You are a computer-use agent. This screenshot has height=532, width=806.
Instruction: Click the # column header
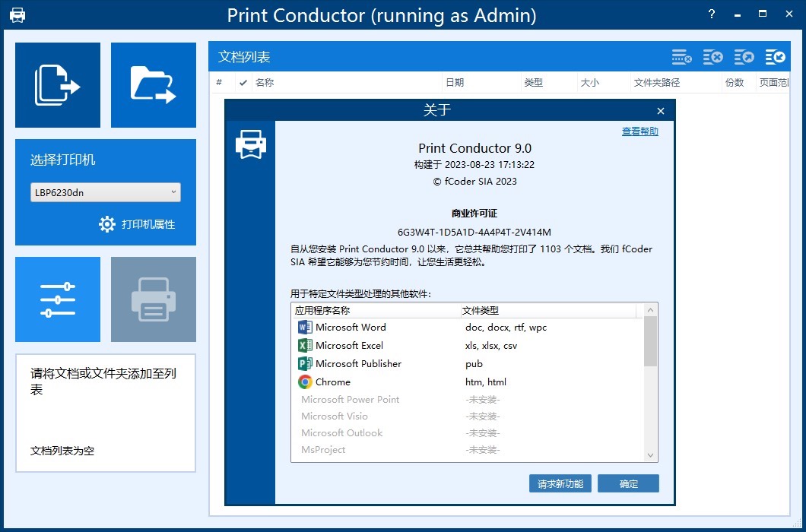point(224,82)
